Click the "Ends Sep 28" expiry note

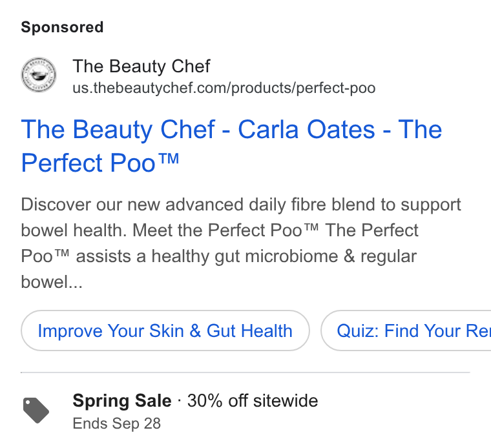click(x=116, y=423)
